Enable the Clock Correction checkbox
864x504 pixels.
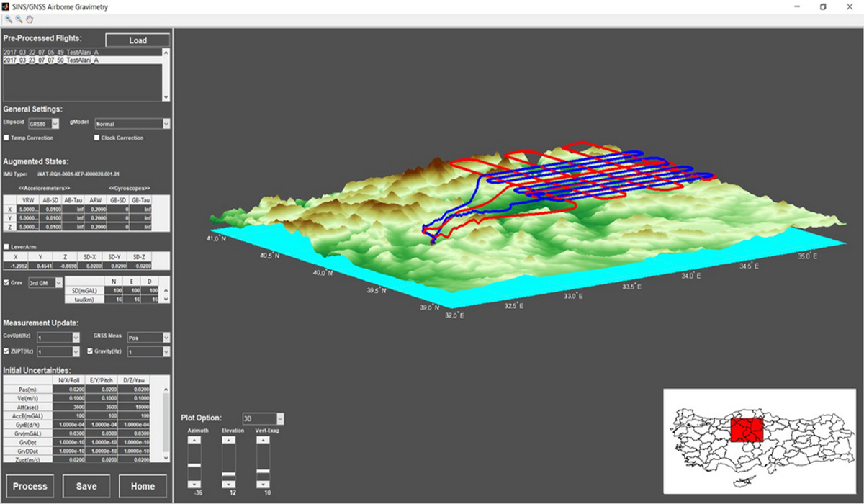96,138
